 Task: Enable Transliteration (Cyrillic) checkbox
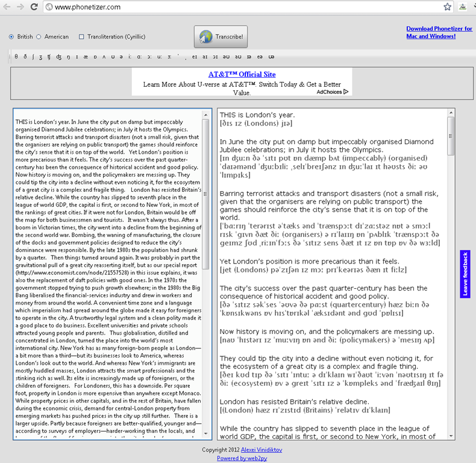pos(81,37)
